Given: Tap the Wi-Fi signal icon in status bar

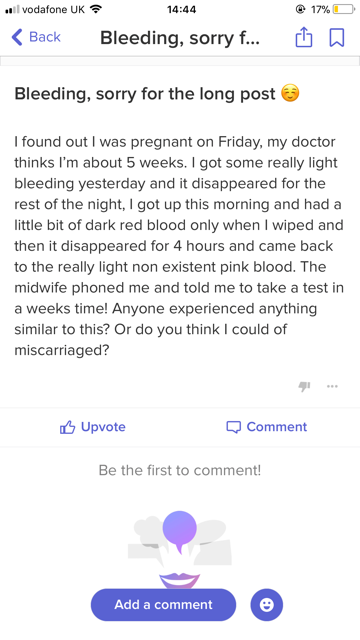Looking at the screenshot, I should pyautogui.click(x=96, y=9).
